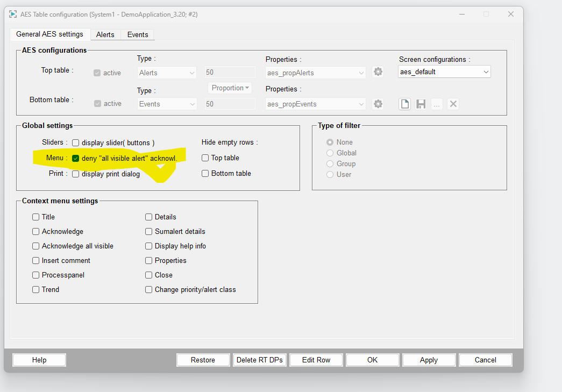The width and height of the screenshot is (562, 392).
Task: Open the Events tab
Action: (138, 34)
